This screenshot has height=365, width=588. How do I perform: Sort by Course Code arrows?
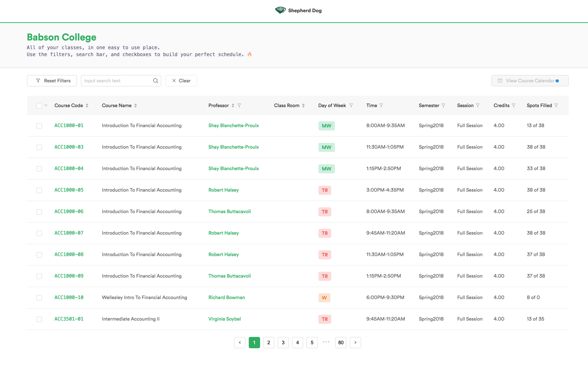pyautogui.click(x=87, y=105)
